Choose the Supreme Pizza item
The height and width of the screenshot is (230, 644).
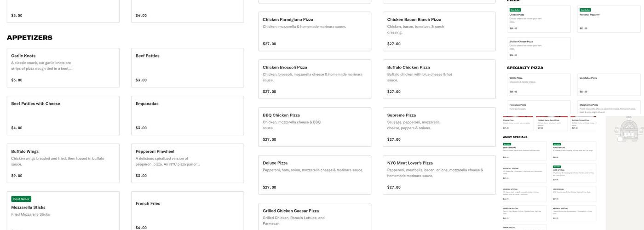tap(439, 127)
